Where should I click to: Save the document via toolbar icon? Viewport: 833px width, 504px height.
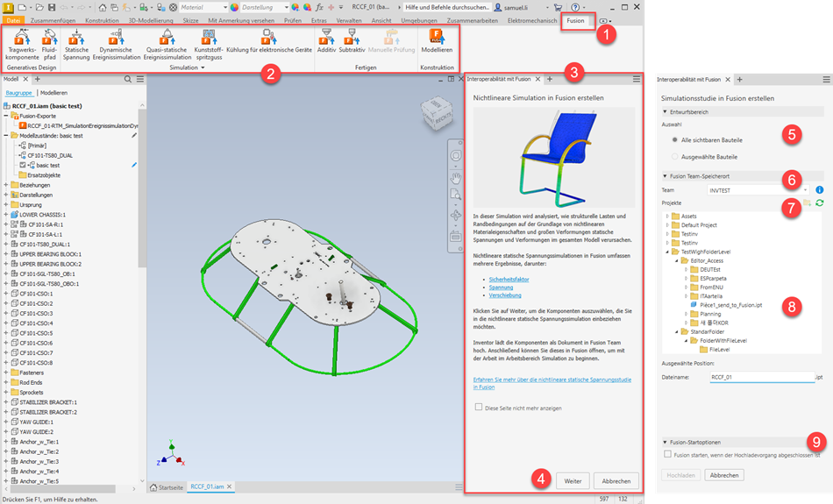(x=52, y=7)
